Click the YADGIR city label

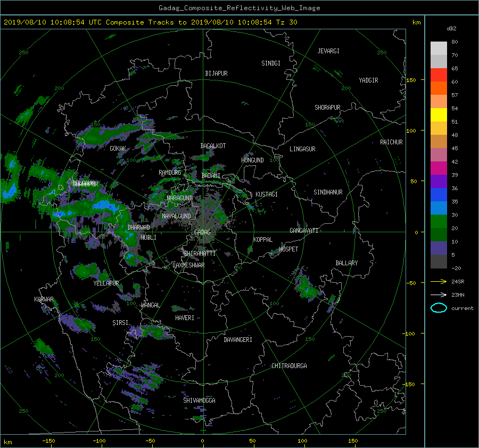[x=368, y=80]
